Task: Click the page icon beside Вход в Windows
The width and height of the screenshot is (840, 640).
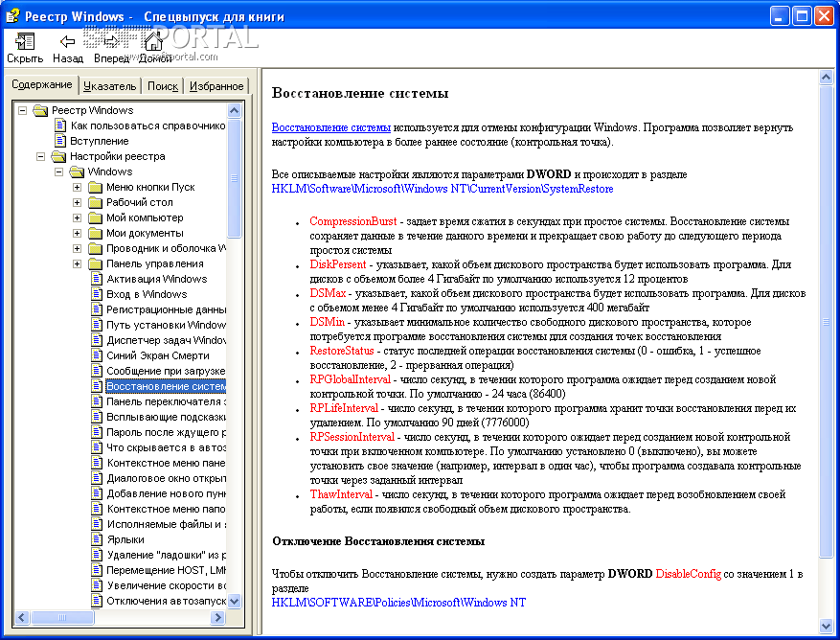Action: (97, 294)
